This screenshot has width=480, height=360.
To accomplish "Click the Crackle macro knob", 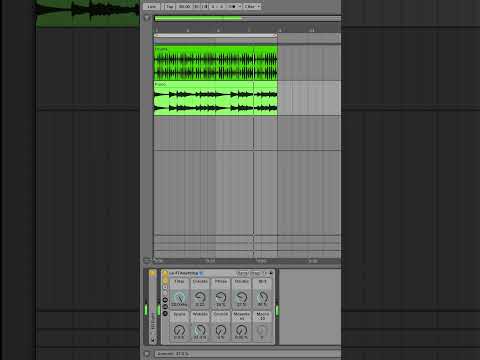I will click(200, 297).
